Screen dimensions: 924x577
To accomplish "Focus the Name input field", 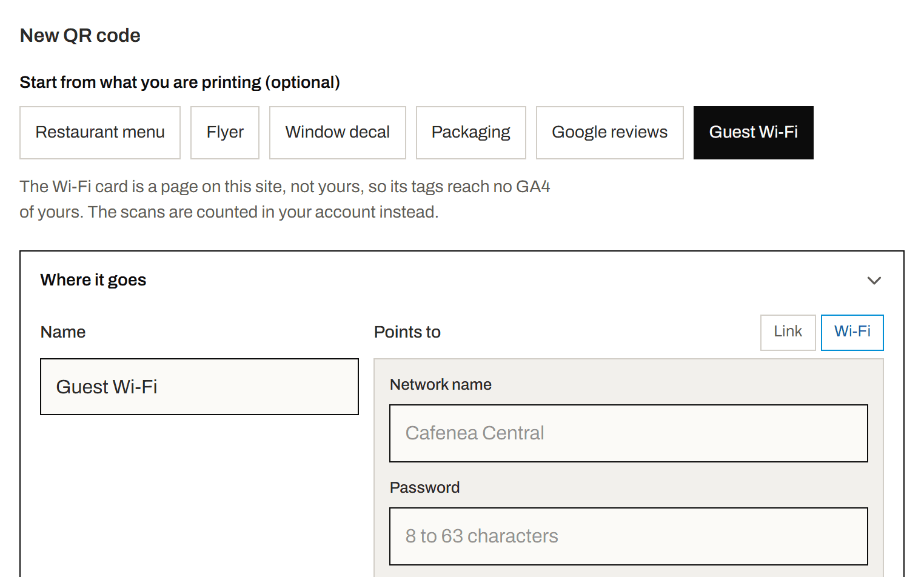I will tap(199, 387).
